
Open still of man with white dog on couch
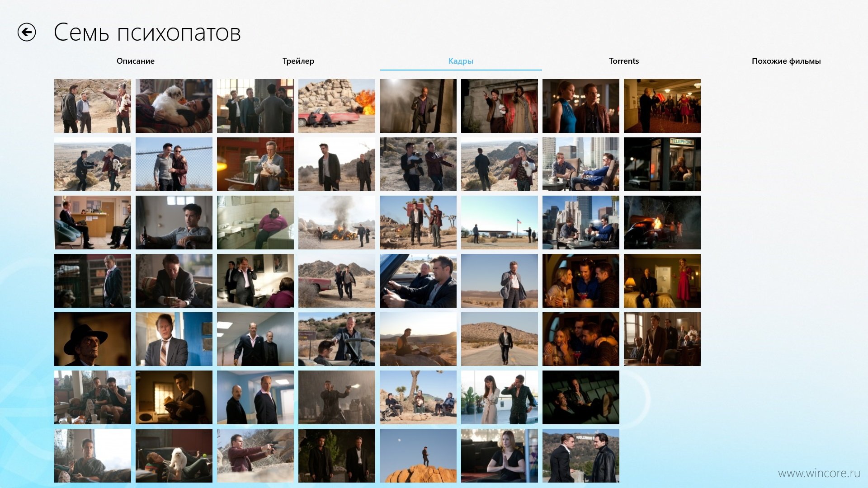174,106
